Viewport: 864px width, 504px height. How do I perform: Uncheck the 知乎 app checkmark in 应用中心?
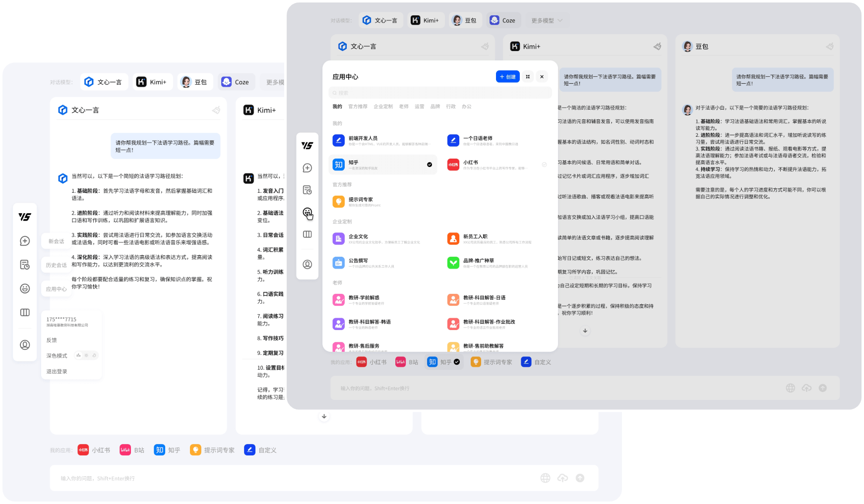(x=430, y=165)
